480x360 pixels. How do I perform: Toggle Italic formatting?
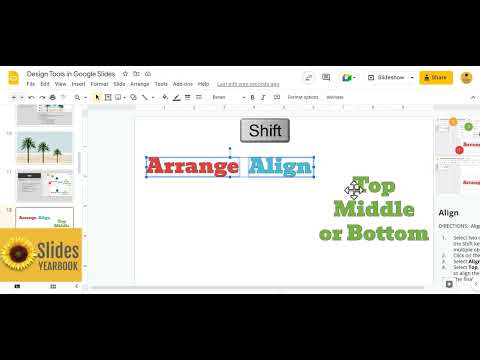coord(263,97)
